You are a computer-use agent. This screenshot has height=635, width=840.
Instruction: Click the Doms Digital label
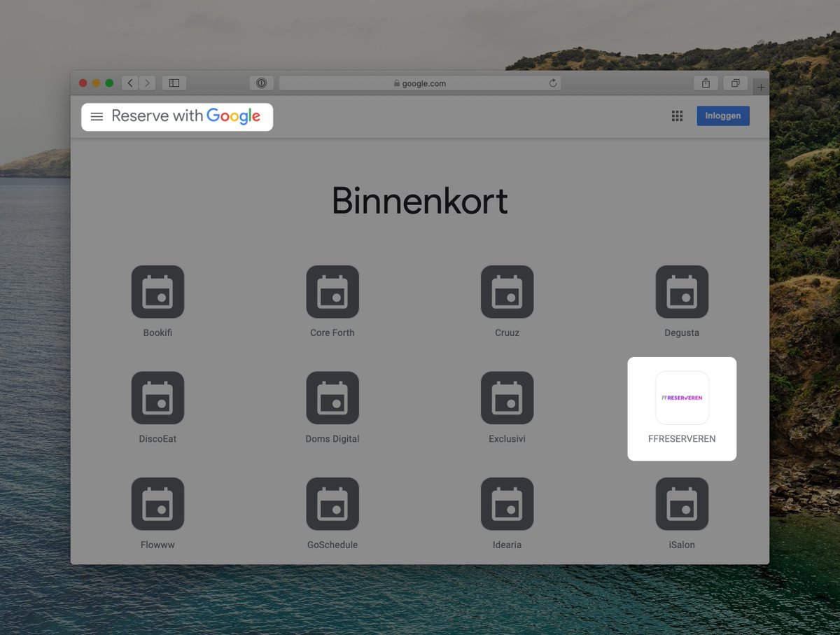[x=332, y=439]
